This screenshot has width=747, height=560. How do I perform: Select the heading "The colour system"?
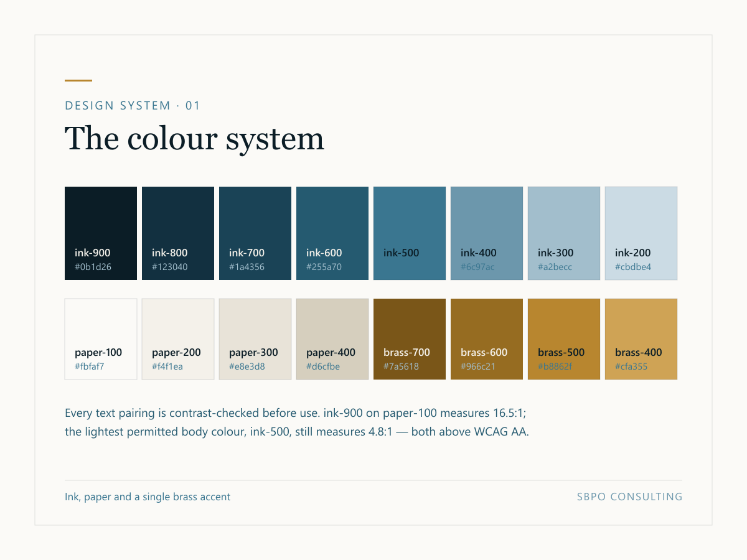(195, 138)
